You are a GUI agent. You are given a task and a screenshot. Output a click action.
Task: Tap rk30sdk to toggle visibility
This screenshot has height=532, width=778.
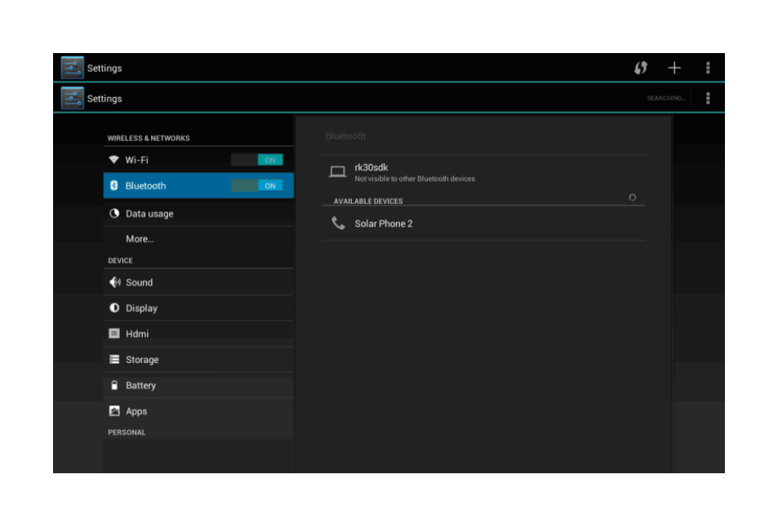(483, 172)
